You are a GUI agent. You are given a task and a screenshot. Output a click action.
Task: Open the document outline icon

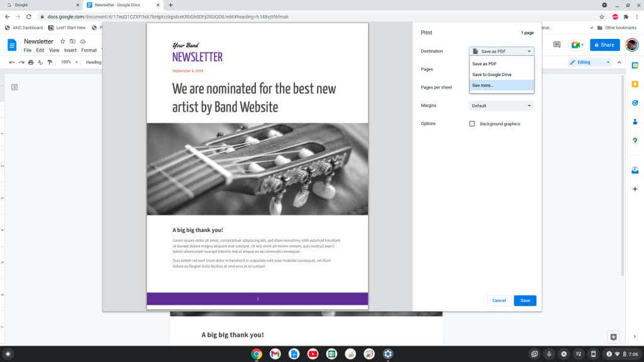click(14, 87)
